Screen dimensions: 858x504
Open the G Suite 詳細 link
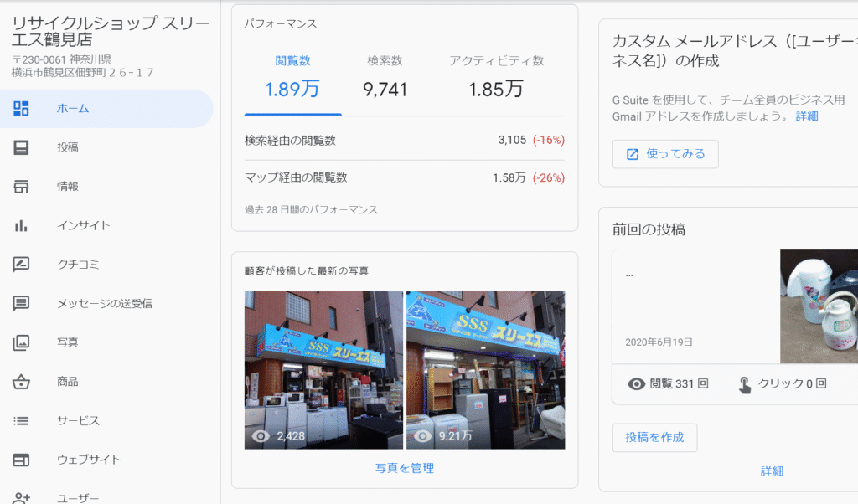pos(807,116)
